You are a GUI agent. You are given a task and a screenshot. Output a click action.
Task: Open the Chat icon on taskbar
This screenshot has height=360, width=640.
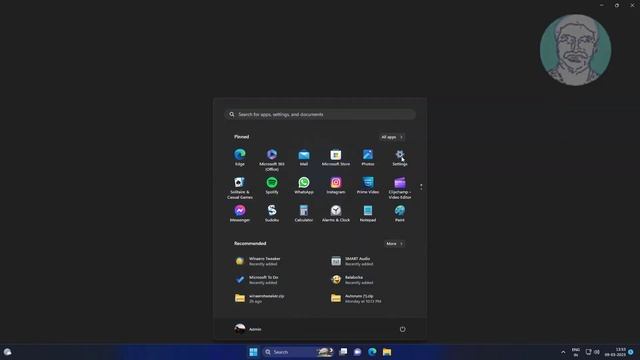tap(358, 352)
